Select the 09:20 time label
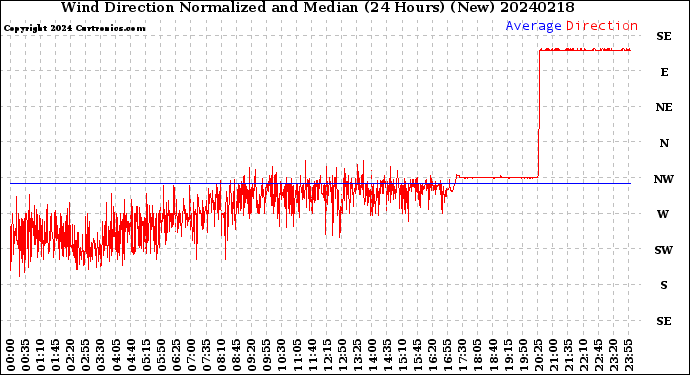 pyautogui.click(x=252, y=355)
